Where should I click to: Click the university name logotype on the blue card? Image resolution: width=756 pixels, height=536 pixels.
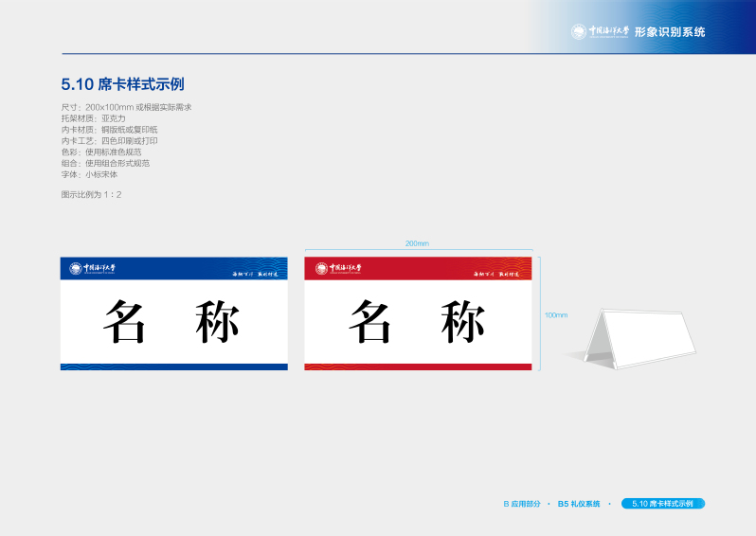click(x=99, y=269)
